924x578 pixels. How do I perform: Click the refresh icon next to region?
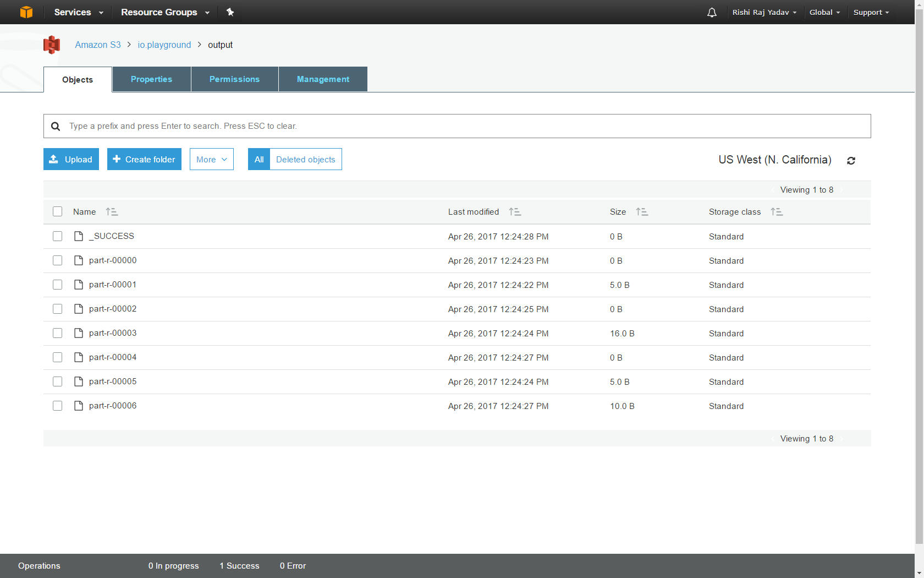coord(851,161)
